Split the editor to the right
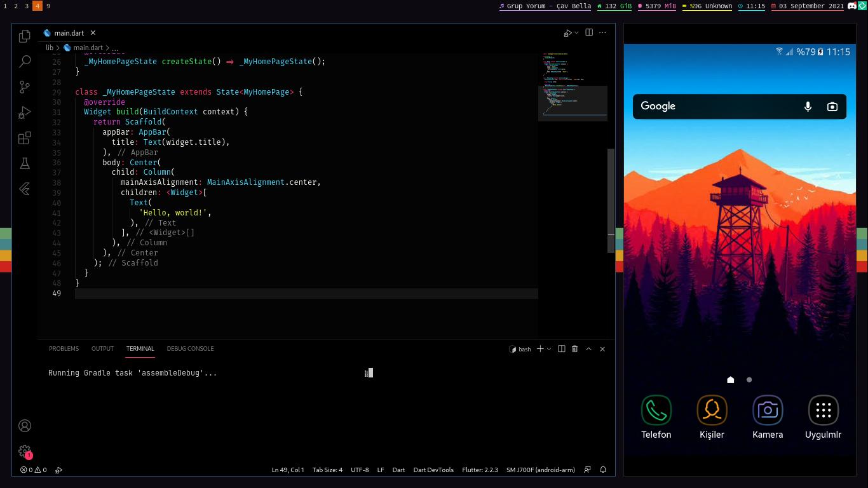Viewport: 868px width, 488px height. click(x=589, y=32)
